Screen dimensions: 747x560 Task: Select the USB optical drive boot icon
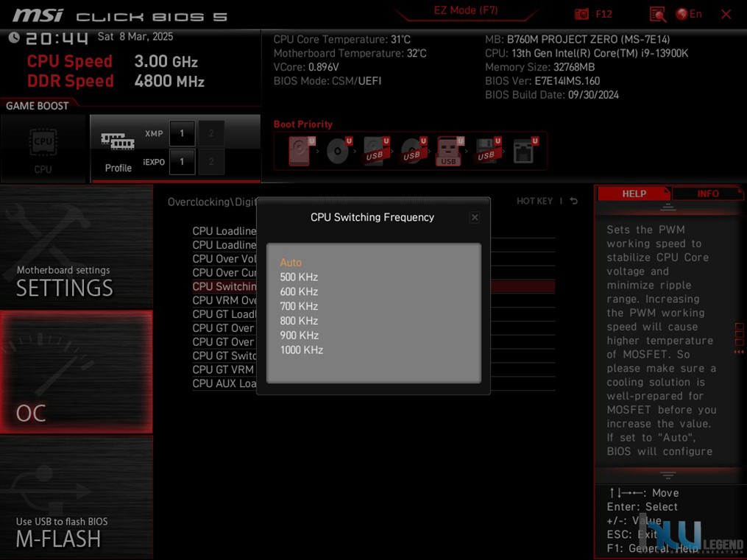[413, 151]
